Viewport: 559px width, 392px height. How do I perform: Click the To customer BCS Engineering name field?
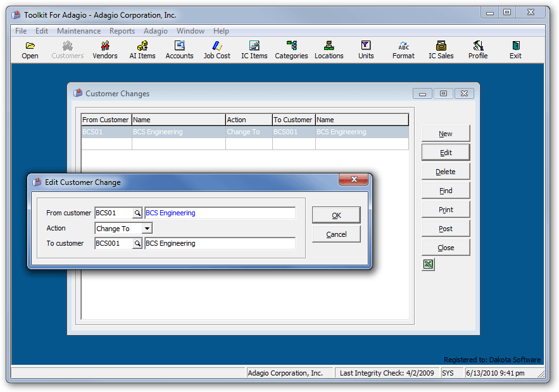[x=220, y=243]
